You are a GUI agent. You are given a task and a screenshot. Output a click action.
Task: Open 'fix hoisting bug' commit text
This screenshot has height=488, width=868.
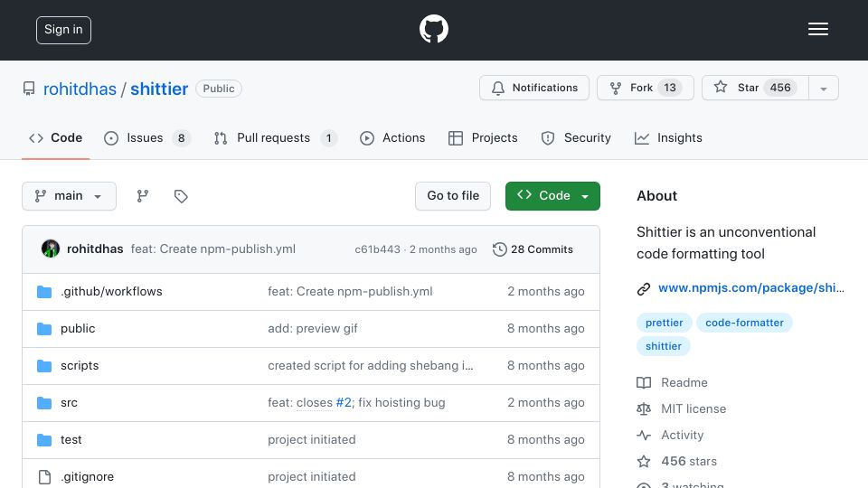pos(401,403)
